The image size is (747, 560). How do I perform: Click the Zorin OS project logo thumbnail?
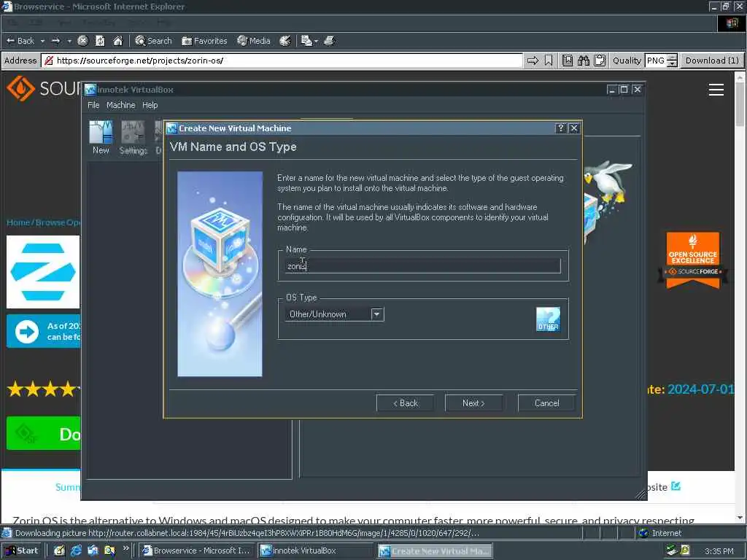click(43, 272)
